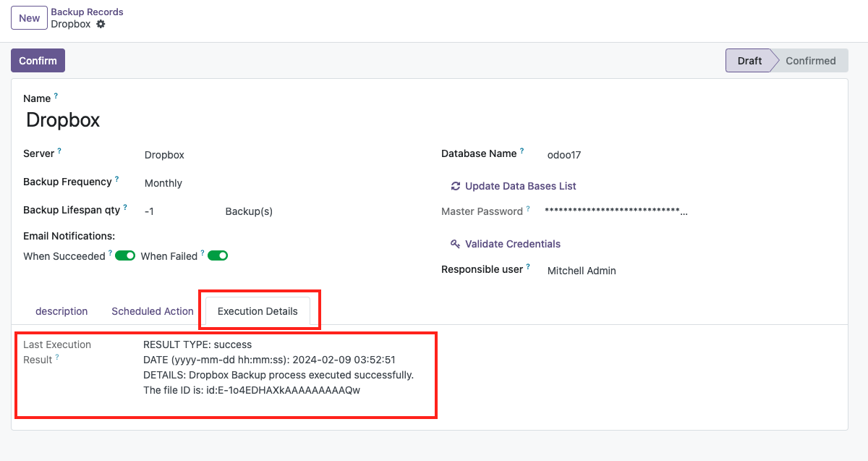Show help tooltip for When Failed
868x461 pixels.
pyautogui.click(x=203, y=253)
